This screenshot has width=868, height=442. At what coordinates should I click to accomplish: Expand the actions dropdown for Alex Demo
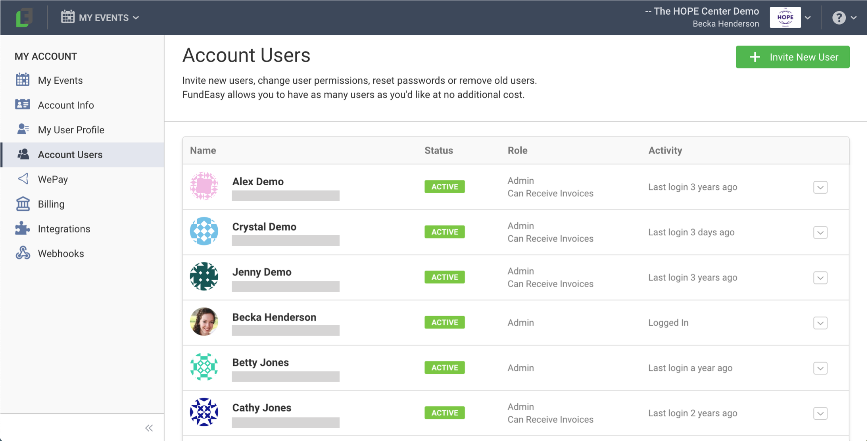(820, 187)
